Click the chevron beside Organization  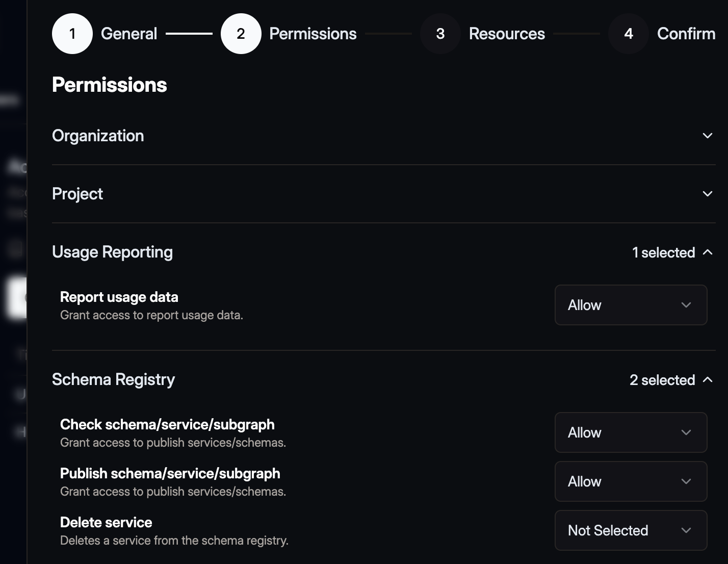[707, 136]
